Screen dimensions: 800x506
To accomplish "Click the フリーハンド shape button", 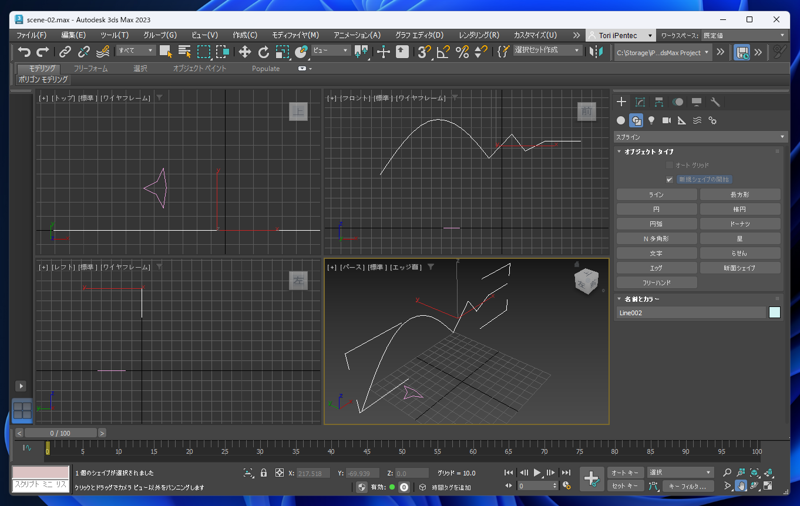I will coord(656,282).
